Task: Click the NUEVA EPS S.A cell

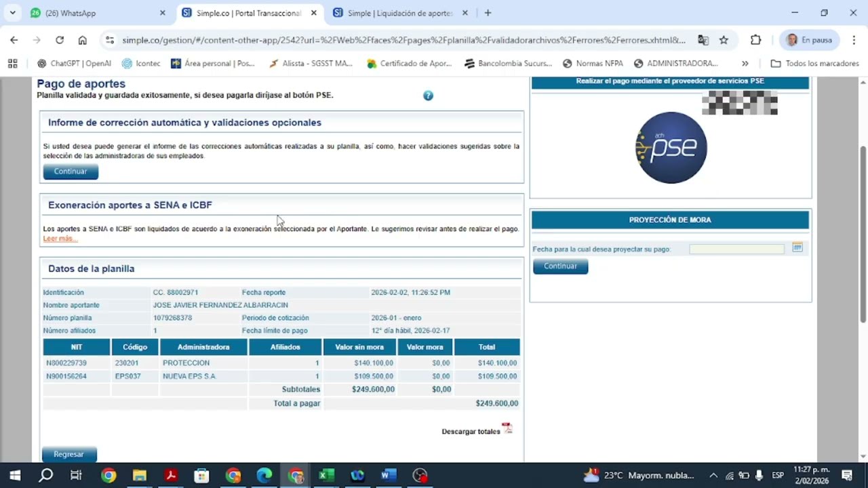Action: (203, 376)
